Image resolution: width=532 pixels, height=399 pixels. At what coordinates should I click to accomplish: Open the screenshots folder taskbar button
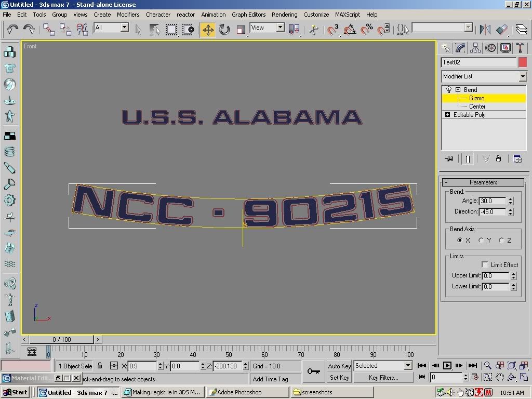(x=332, y=392)
